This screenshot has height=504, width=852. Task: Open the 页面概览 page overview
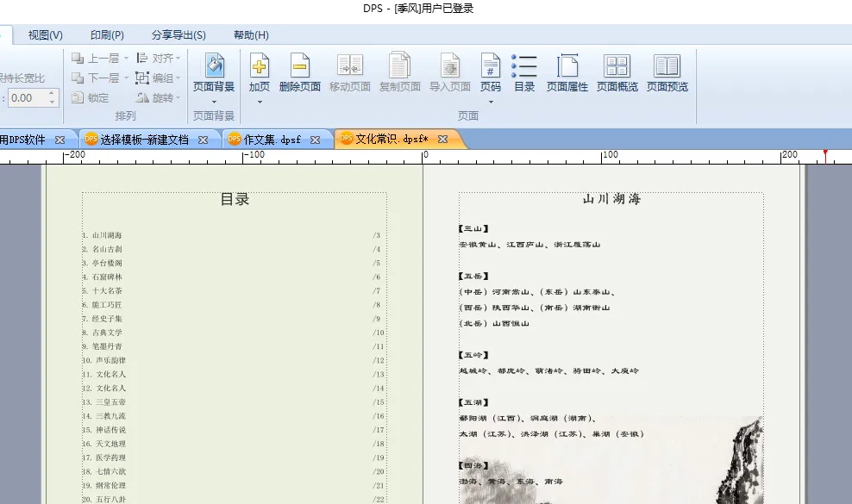point(617,66)
